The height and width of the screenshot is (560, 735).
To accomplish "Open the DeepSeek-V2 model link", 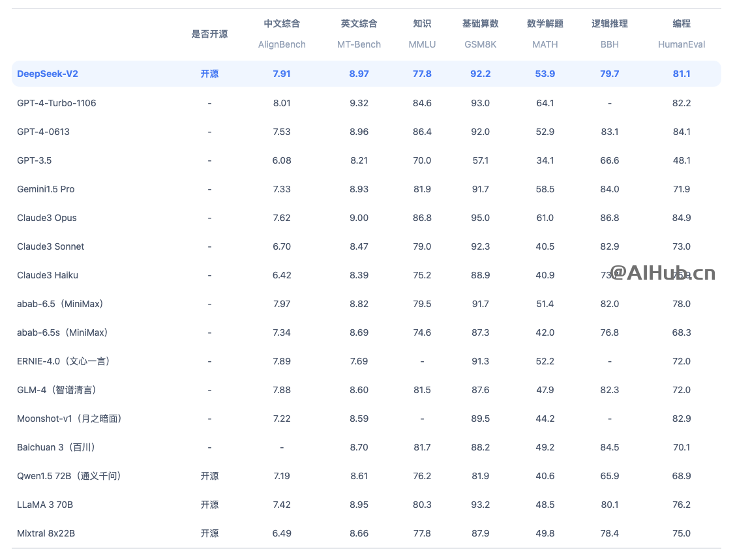I will click(x=47, y=74).
